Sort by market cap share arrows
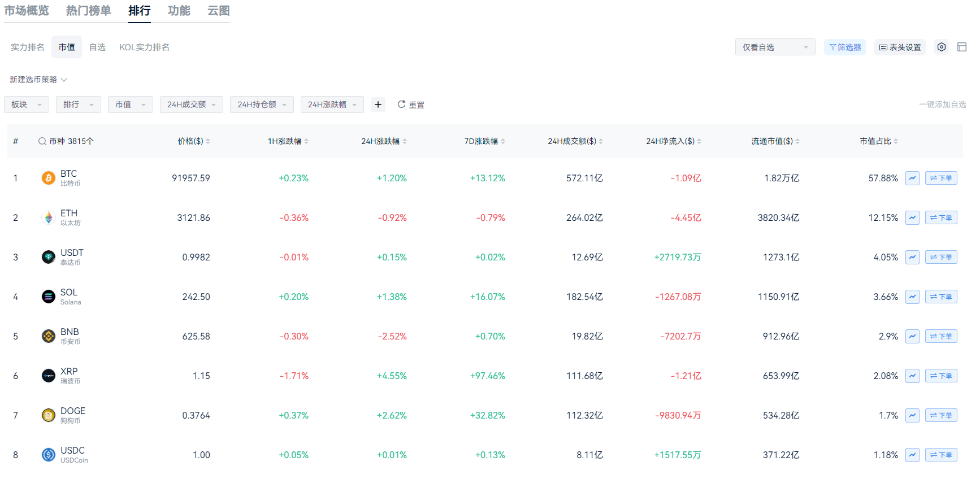Viewport: 980px width, 479px height. click(x=896, y=141)
